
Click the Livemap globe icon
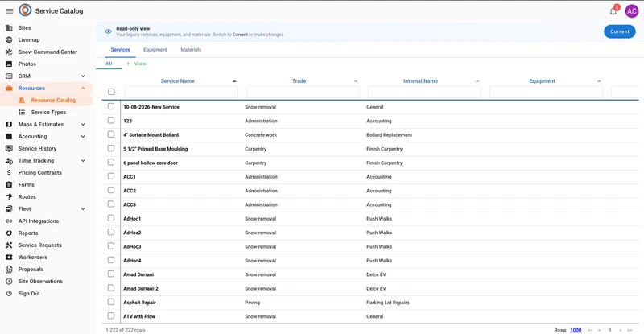[x=9, y=40]
